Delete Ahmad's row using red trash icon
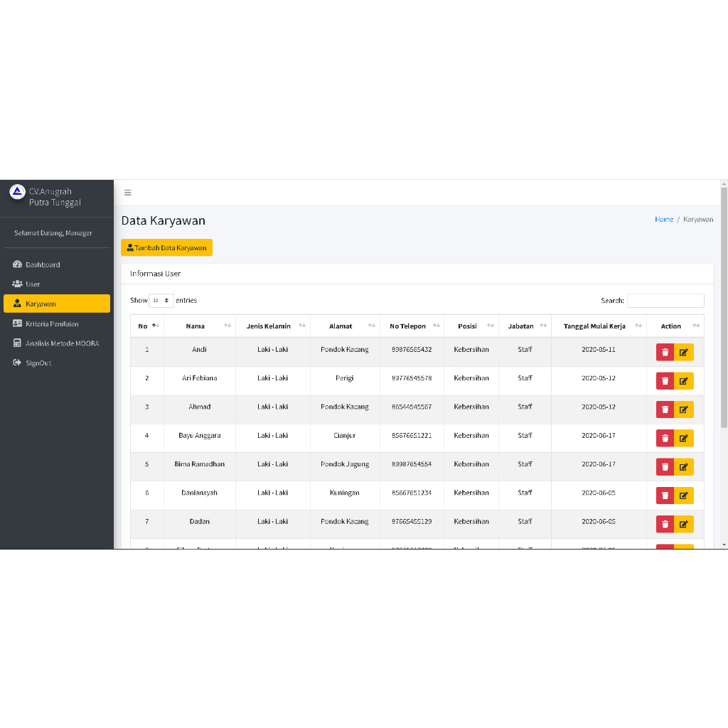Image resolution: width=728 pixels, height=728 pixels. (665, 409)
